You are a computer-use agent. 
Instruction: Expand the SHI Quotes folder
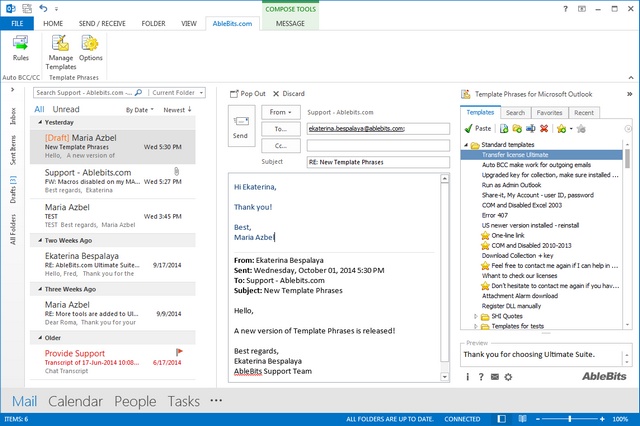[476, 316]
